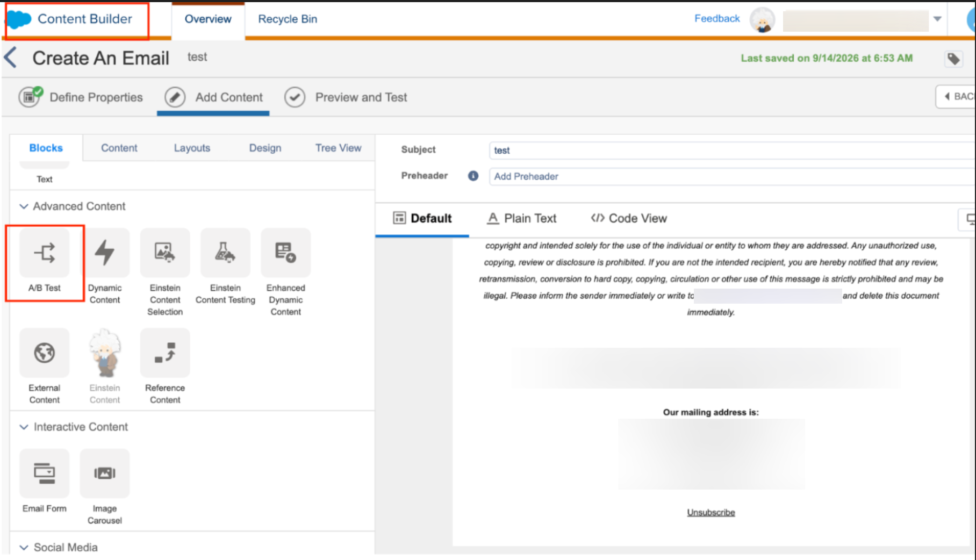This screenshot has width=976, height=560.
Task: Select the A/B Test block icon
Action: pos(45,253)
